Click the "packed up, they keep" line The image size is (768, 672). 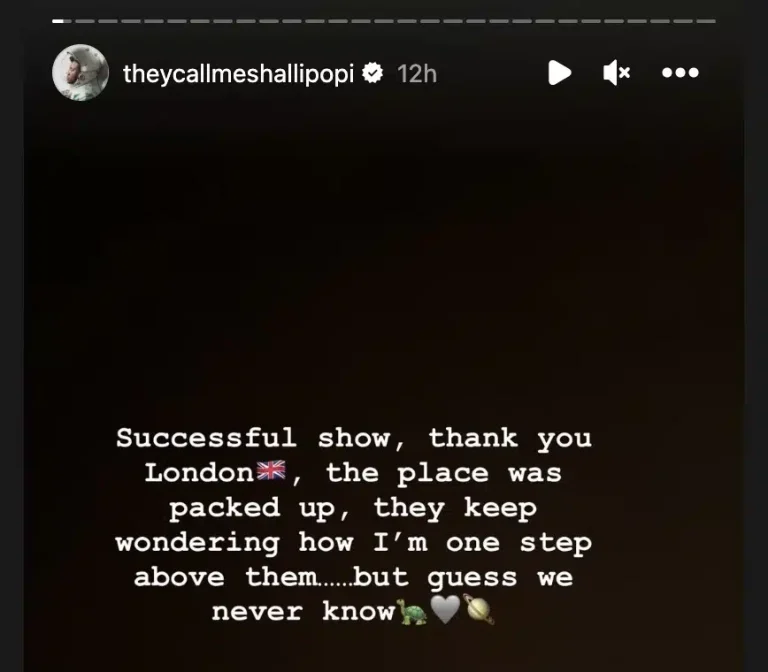(x=353, y=508)
